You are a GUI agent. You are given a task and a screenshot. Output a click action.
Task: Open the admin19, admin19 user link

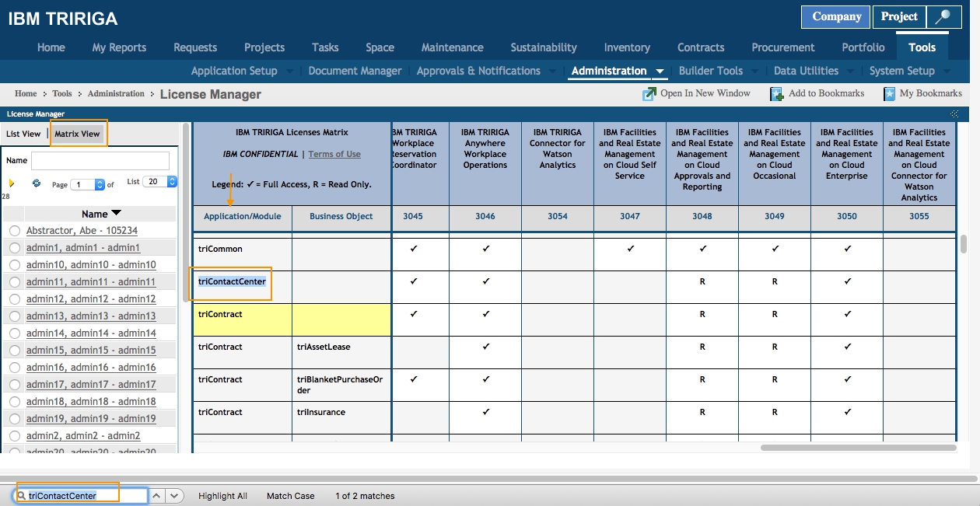91,419
